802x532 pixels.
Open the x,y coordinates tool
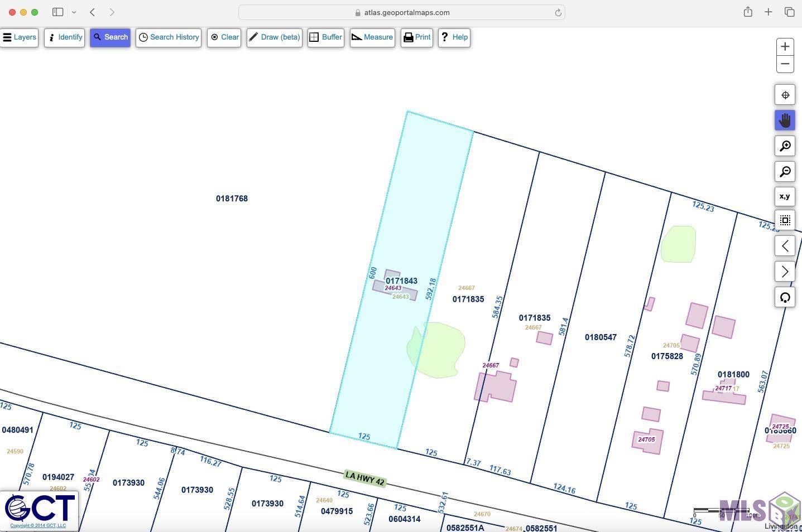click(x=785, y=196)
